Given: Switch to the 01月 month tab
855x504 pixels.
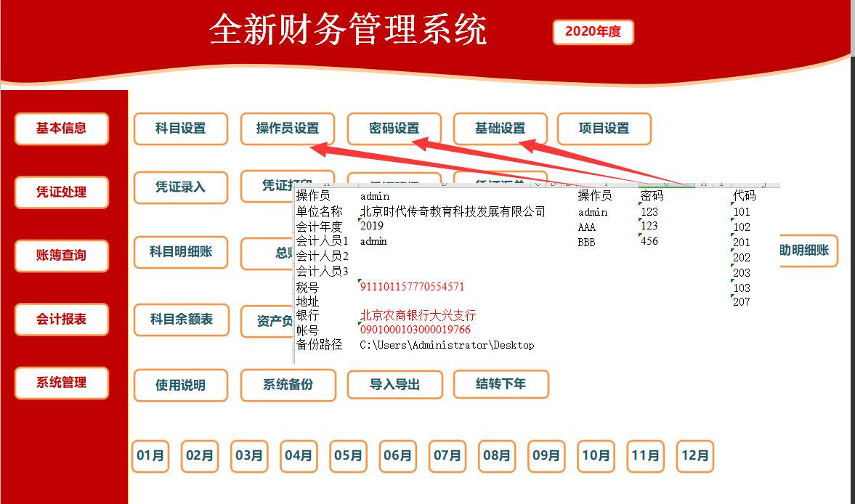Looking at the screenshot, I should [x=150, y=456].
